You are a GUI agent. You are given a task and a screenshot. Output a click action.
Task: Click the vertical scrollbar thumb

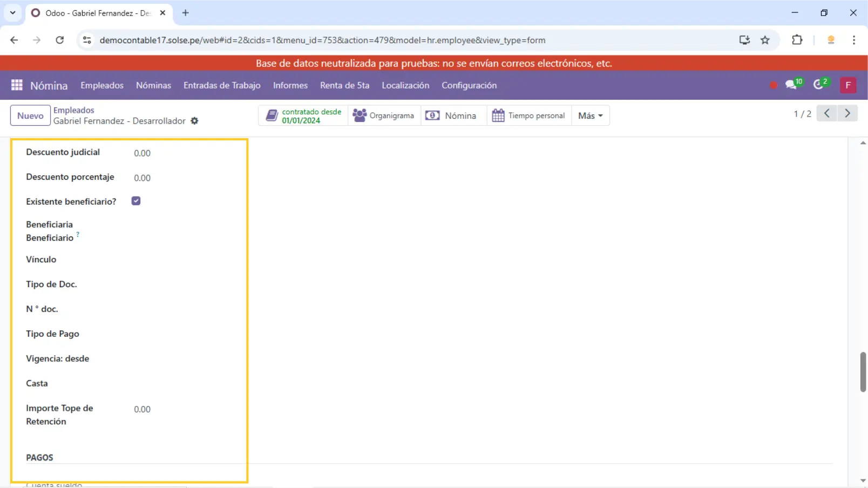pos(863,371)
